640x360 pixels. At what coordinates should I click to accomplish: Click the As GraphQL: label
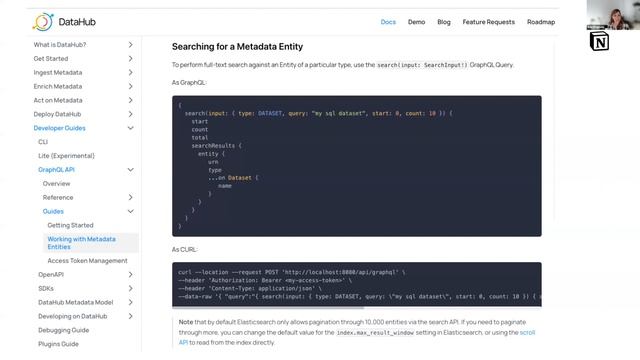point(189,82)
